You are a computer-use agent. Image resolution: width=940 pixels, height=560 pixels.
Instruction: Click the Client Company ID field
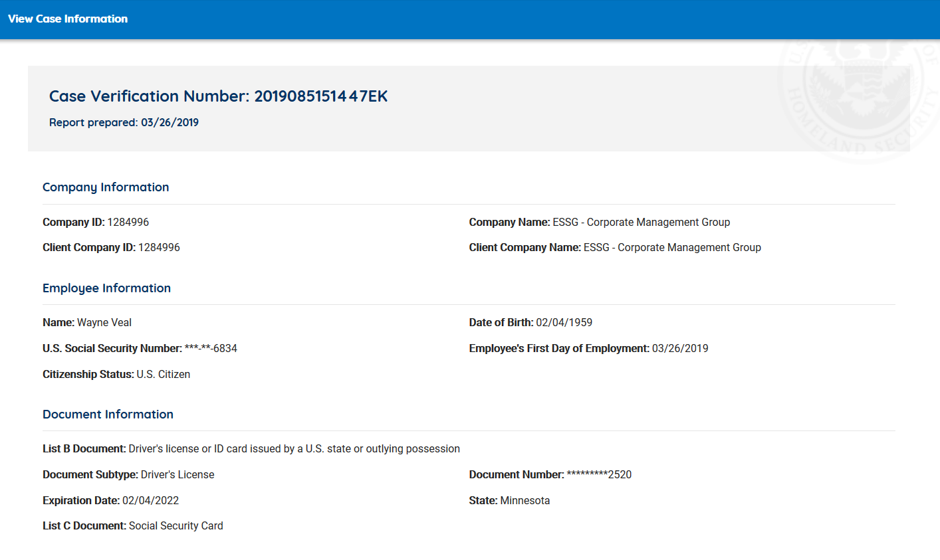(111, 247)
